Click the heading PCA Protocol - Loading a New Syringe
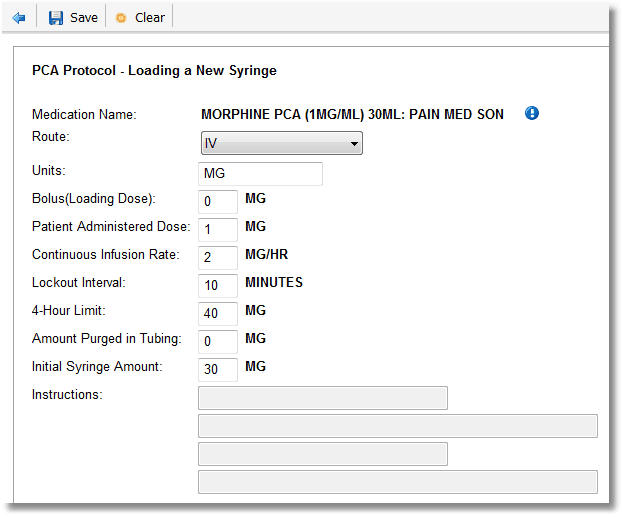The width and height of the screenshot is (623, 517). 154,71
